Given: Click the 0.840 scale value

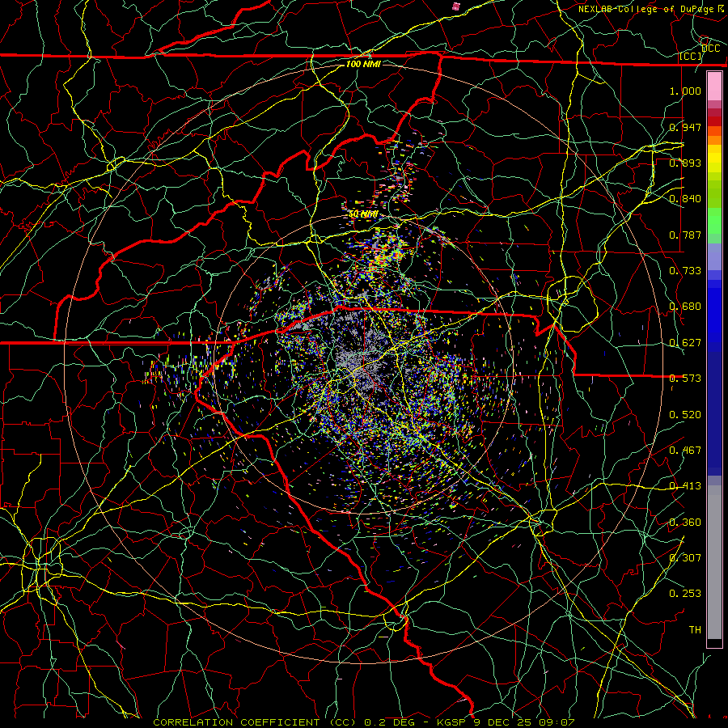Looking at the screenshot, I should click(685, 199).
